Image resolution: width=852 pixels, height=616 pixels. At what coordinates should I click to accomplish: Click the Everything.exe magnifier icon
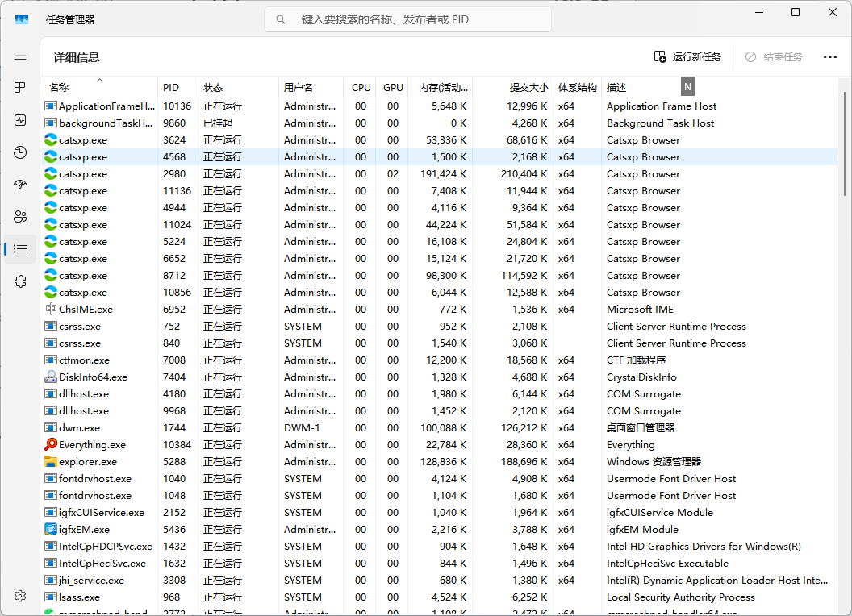(x=51, y=445)
